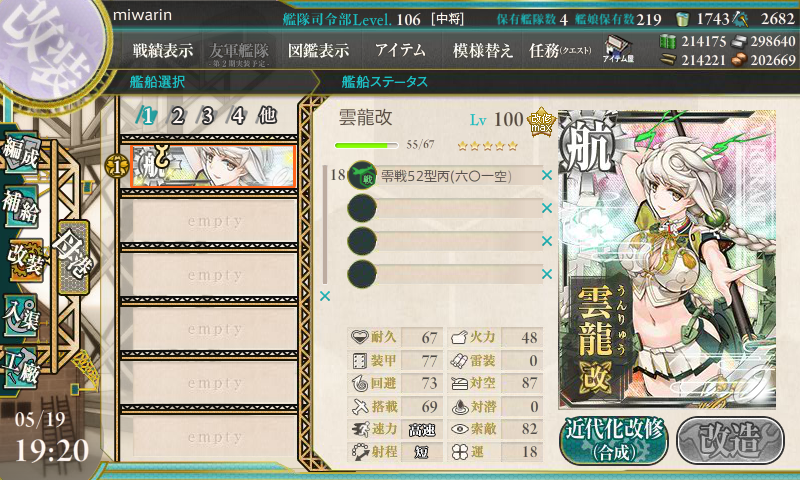The image size is (800, 480).
Task: Open the 他 (other) ships tab
Action: 268,116
